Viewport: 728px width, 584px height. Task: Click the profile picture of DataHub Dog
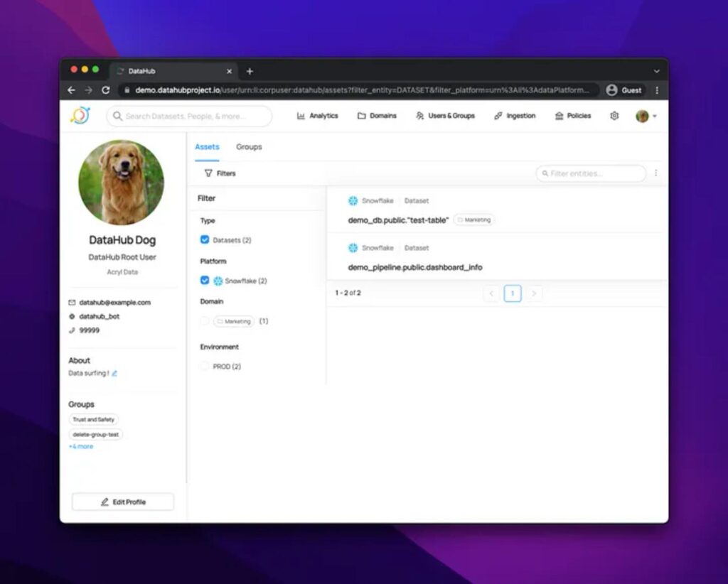[122, 183]
